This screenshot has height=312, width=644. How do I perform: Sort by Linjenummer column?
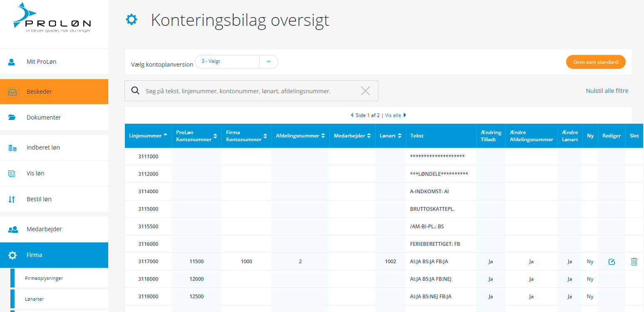point(148,135)
